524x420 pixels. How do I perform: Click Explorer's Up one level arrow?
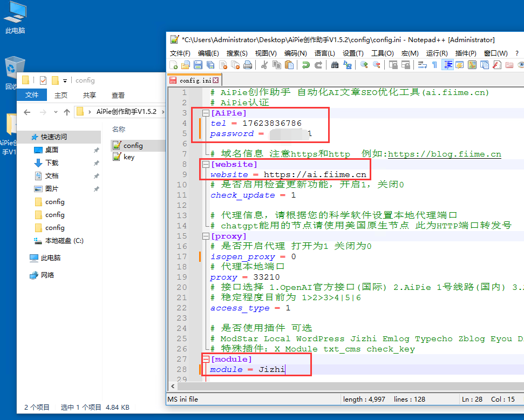(x=67, y=112)
